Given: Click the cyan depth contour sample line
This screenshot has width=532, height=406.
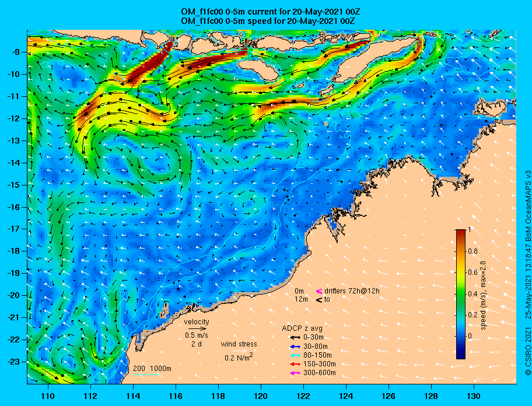Looking at the screenshot, I should [x=146, y=375].
